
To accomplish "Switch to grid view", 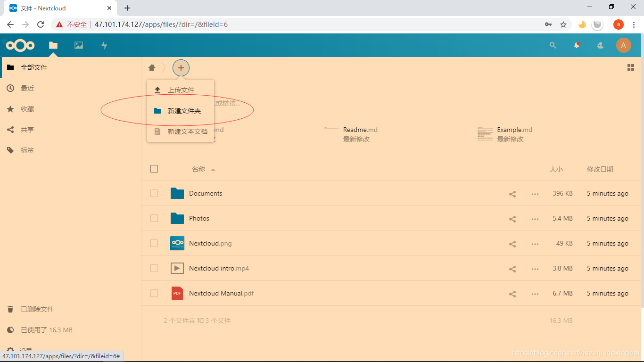I will coord(631,67).
